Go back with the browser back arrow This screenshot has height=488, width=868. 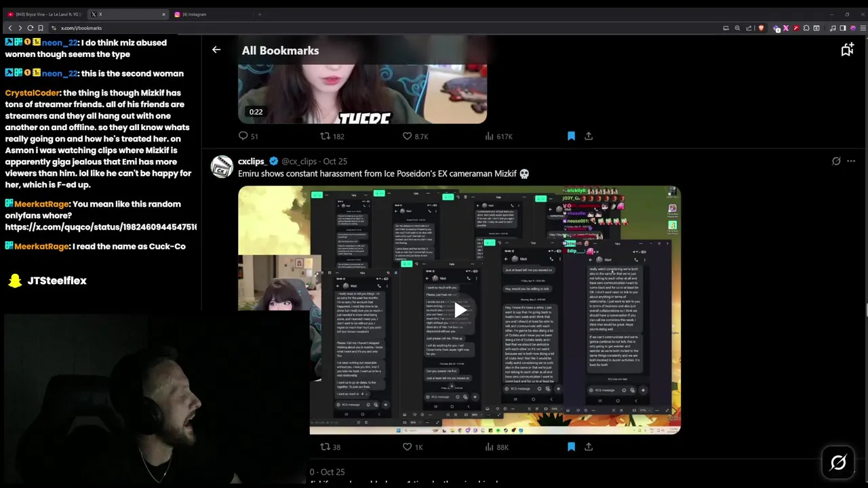pos(10,28)
